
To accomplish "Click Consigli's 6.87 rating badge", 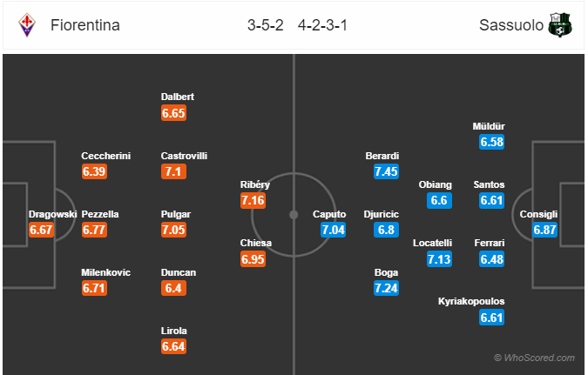I will click(x=544, y=230).
